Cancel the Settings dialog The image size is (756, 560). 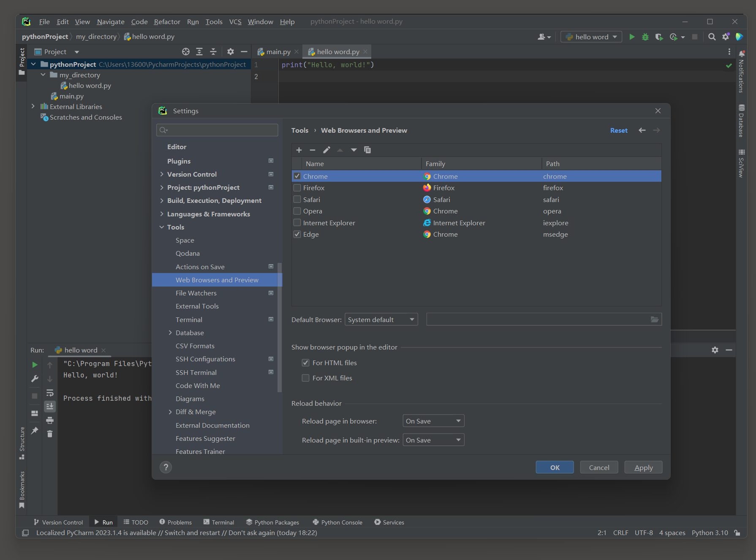[x=599, y=467]
